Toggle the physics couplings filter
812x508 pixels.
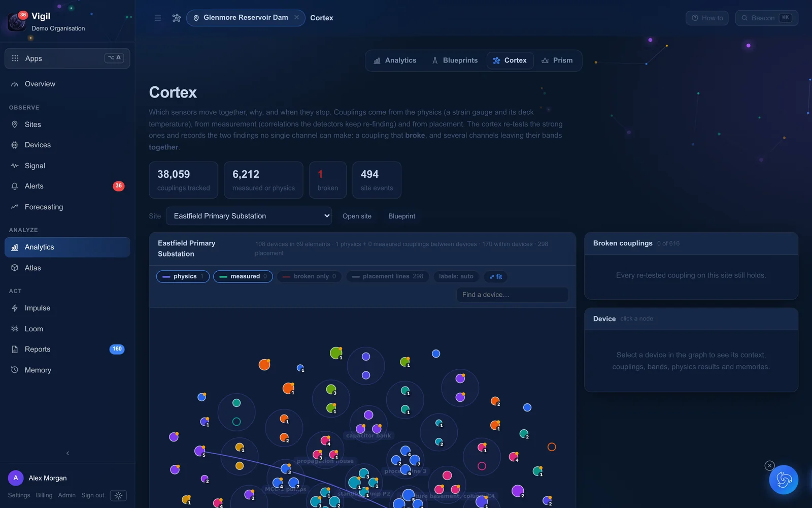(x=183, y=276)
